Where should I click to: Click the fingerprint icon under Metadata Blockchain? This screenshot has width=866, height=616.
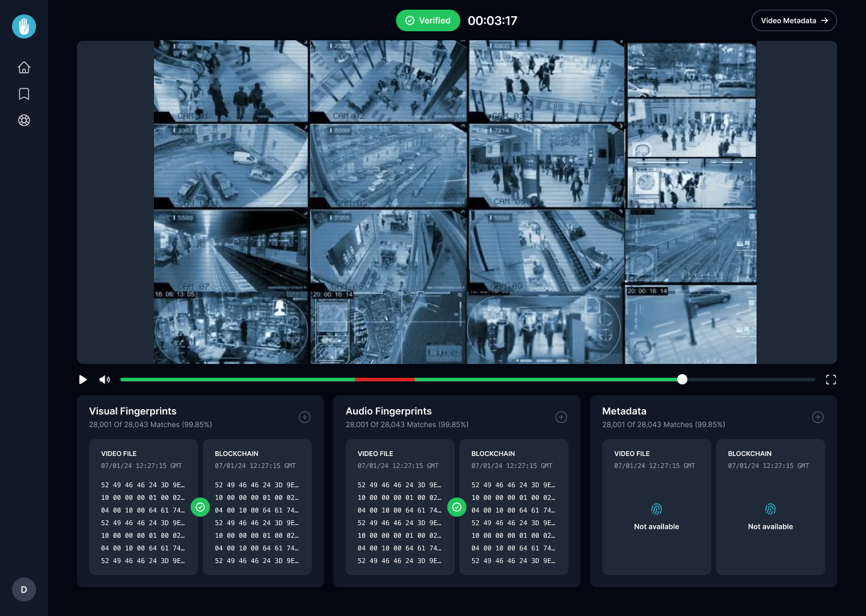[x=770, y=510]
